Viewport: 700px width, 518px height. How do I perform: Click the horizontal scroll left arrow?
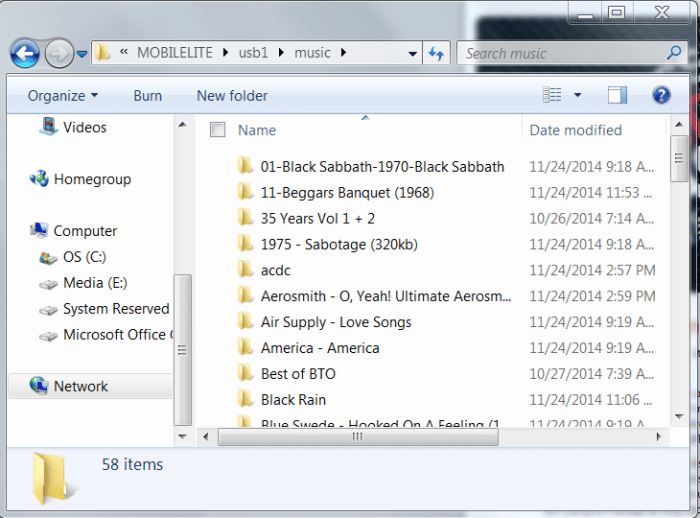(x=205, y=437)
